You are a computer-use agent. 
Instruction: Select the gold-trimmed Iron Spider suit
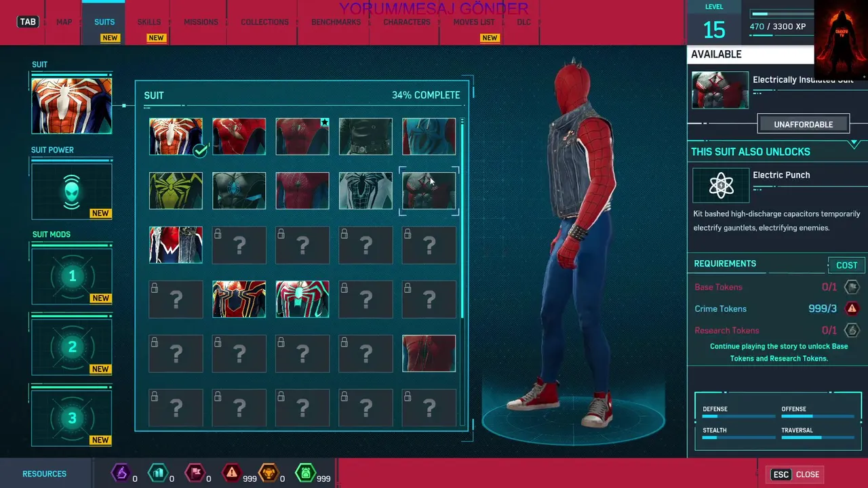pos(239,299)
